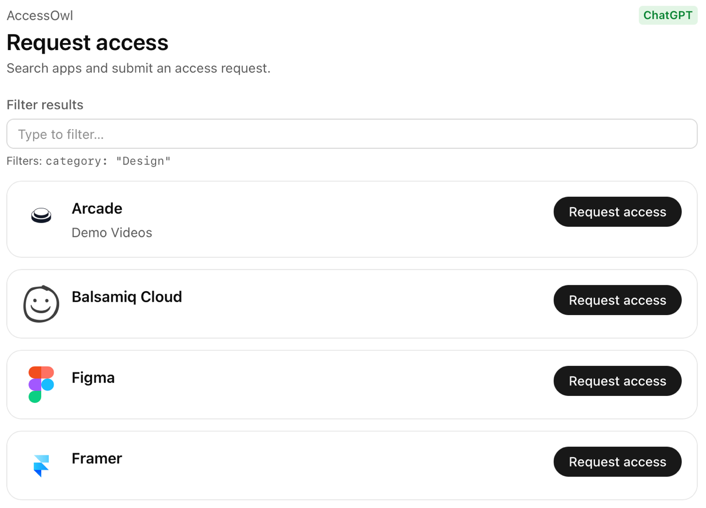Click the Balsamiq Cloud smiley icon
Image resolution: width=706 pixels, height=508 pixels.
click(41, 304)
